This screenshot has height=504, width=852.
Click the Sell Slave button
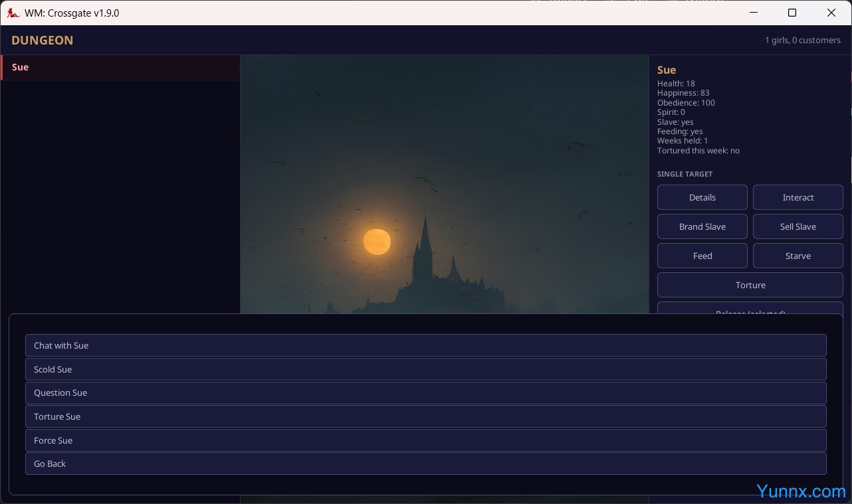pyautogui.click(x=798, y=226)
